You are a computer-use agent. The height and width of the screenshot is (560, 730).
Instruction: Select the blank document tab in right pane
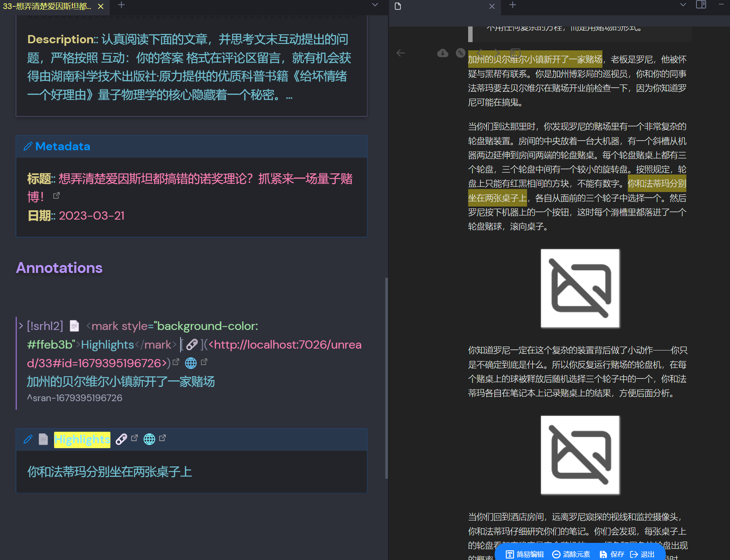(x=398, y=6)
